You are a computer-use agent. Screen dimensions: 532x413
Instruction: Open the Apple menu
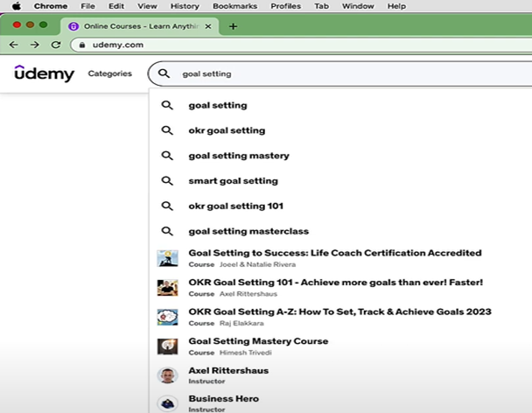(17, 6)
